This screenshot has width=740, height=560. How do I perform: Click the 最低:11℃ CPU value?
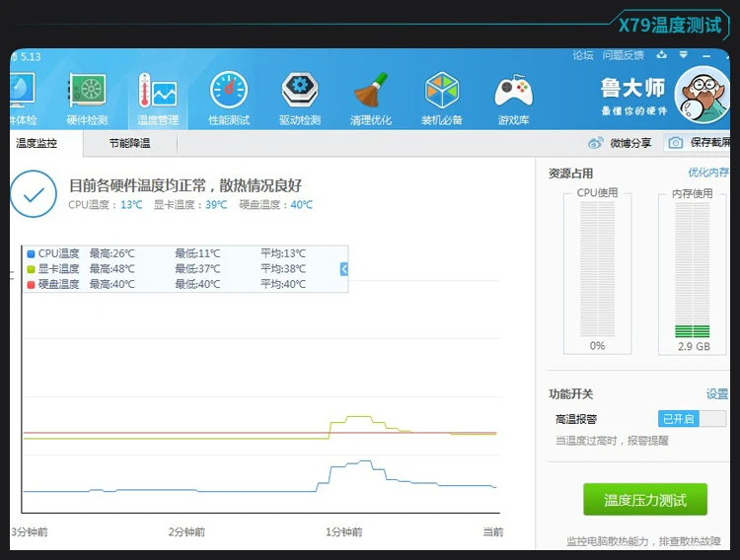[197, 253]
